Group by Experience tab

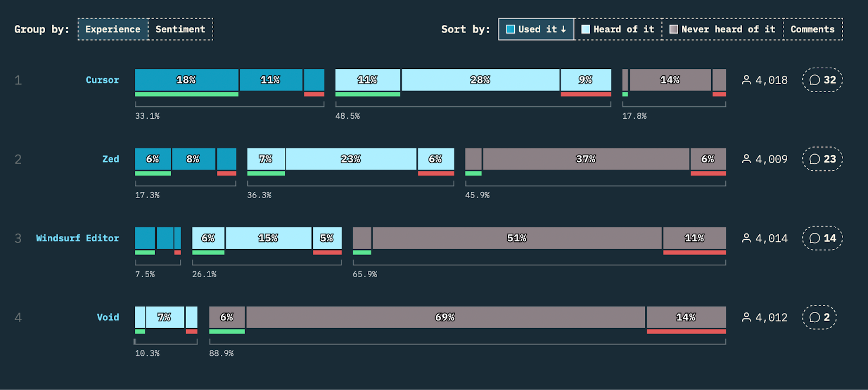point(113,29)
